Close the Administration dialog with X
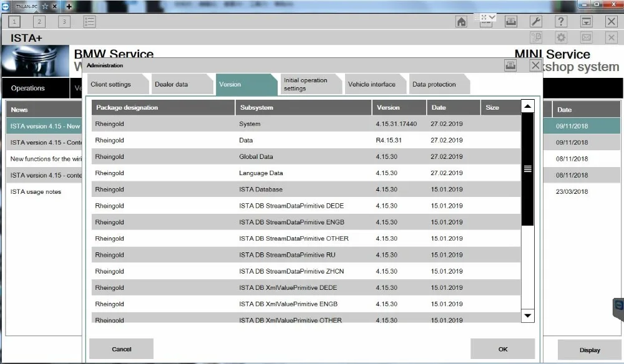Viewport: 624px width, 364px height. tap(535, 65)
